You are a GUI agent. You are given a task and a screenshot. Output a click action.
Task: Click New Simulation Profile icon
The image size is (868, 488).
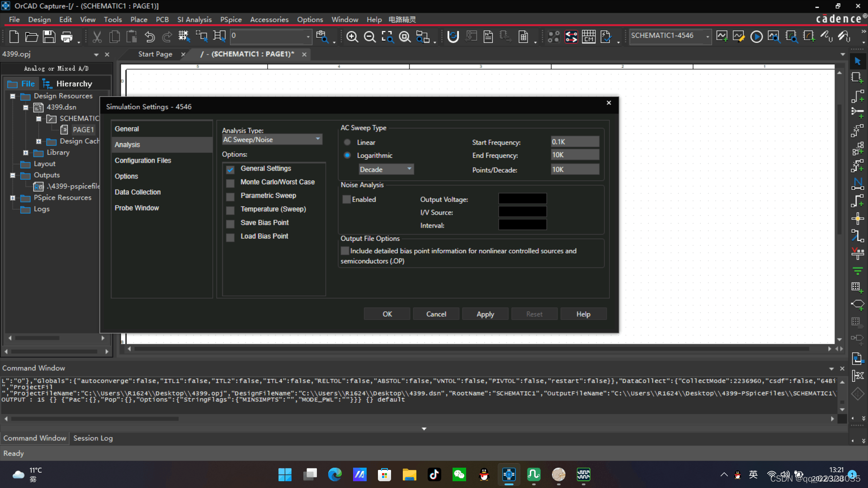click(722, 37)
